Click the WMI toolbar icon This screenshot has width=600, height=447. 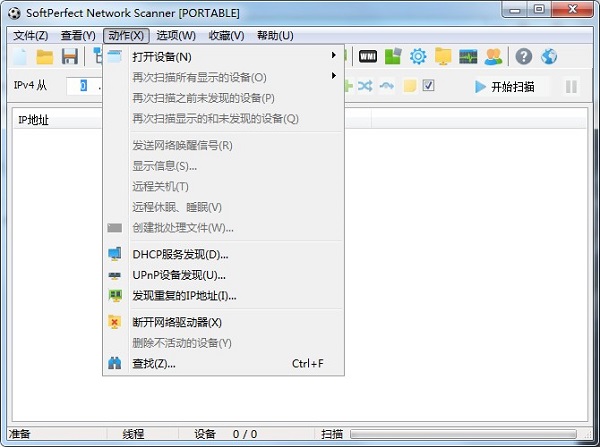(x=368, y=57)
